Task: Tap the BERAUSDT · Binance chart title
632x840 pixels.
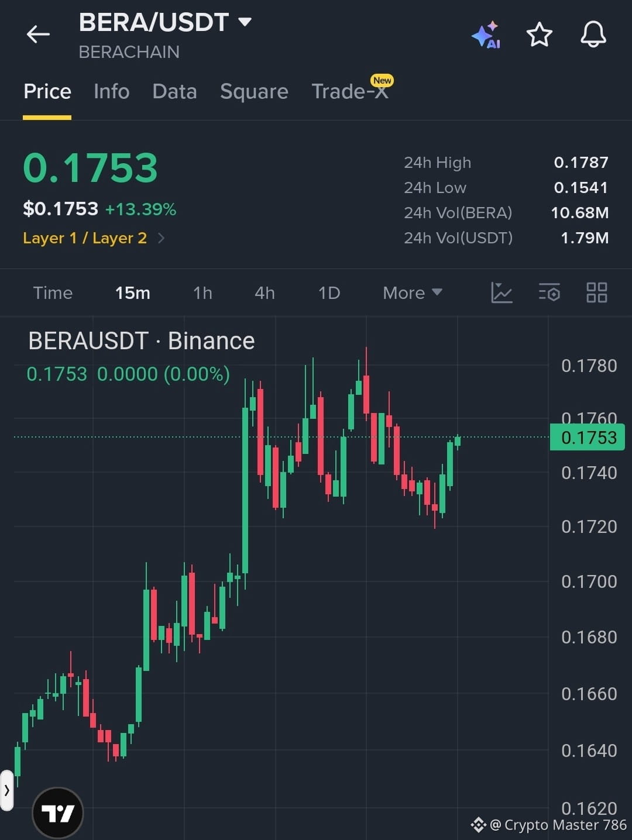Action: point(141,341)
